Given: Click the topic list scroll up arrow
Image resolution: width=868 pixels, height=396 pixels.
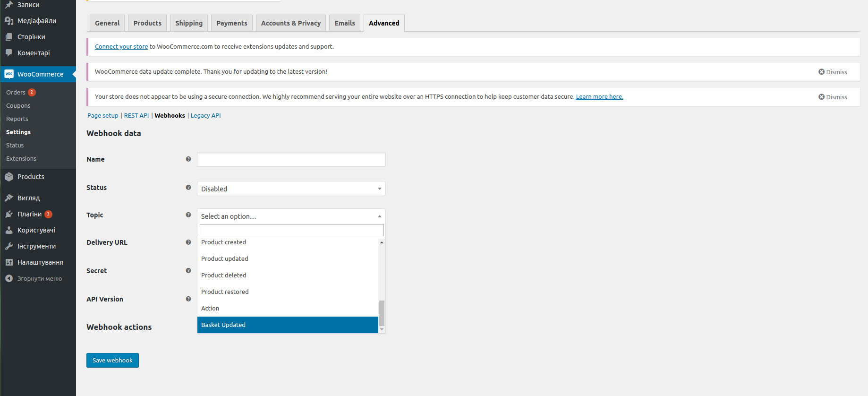Looking at the screenshot, I should [382, 242].
